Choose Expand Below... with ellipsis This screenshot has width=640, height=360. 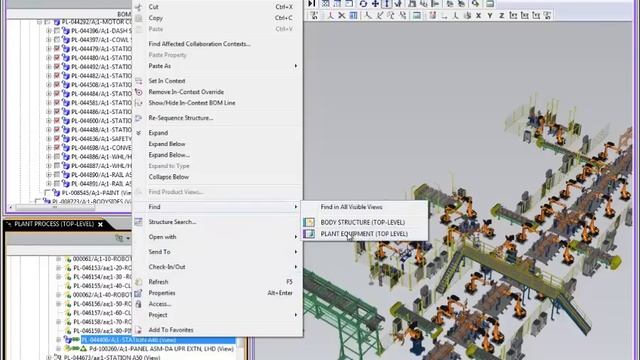[169, 155]
